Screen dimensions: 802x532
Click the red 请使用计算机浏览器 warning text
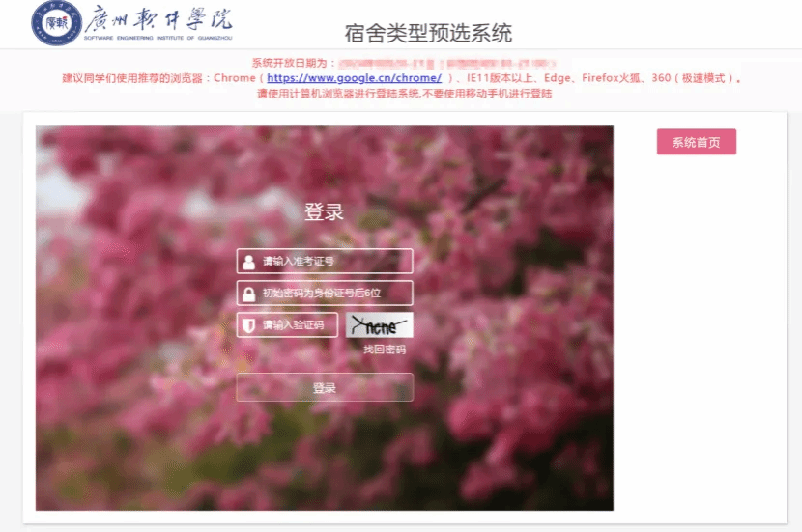point(404,94)
